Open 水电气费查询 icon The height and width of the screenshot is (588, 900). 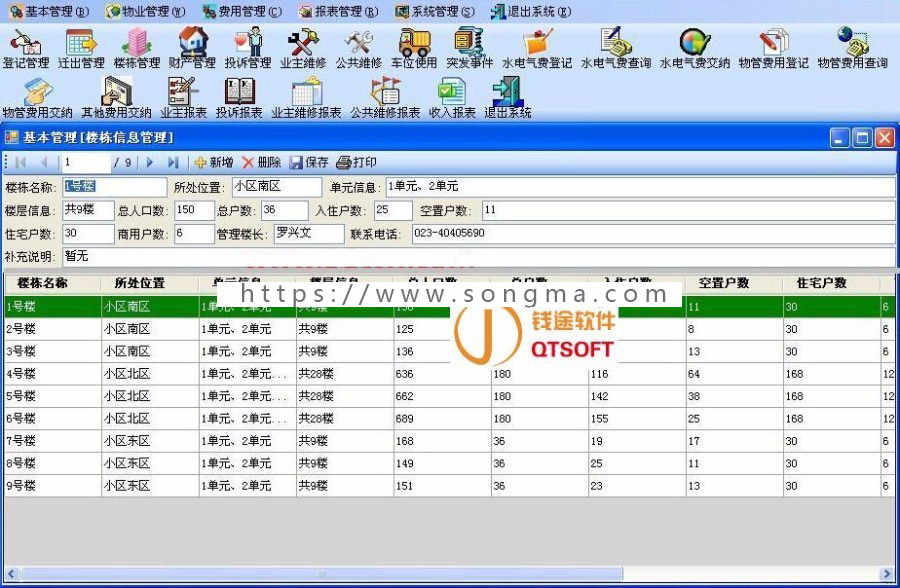point(616,49)
